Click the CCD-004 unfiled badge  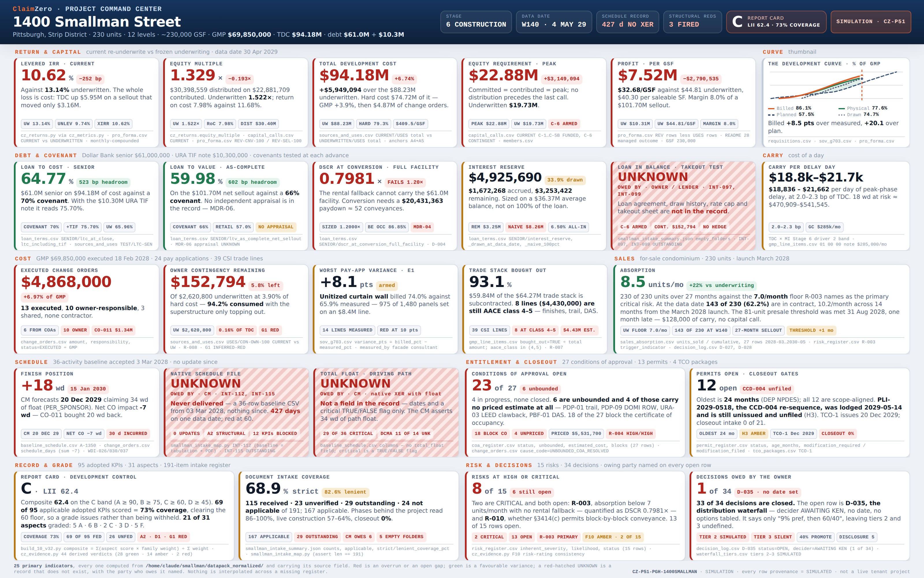point(767,389)
